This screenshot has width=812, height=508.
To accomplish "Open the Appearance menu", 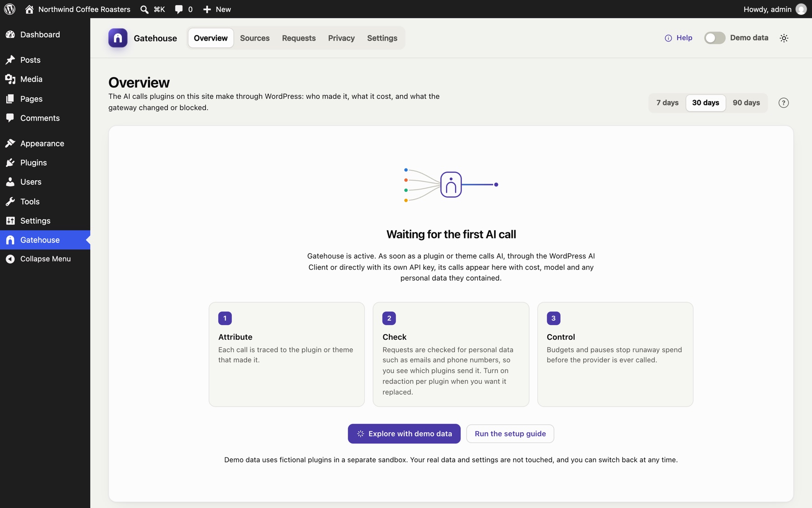I will pyautogui.click(x=45, y=144).
